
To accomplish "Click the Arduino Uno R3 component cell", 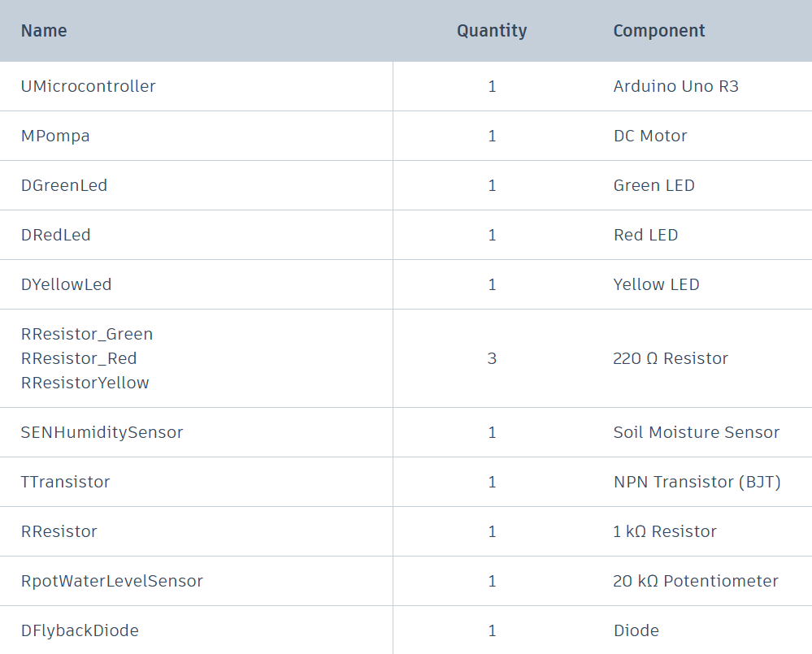I will [x=676, y=86].
